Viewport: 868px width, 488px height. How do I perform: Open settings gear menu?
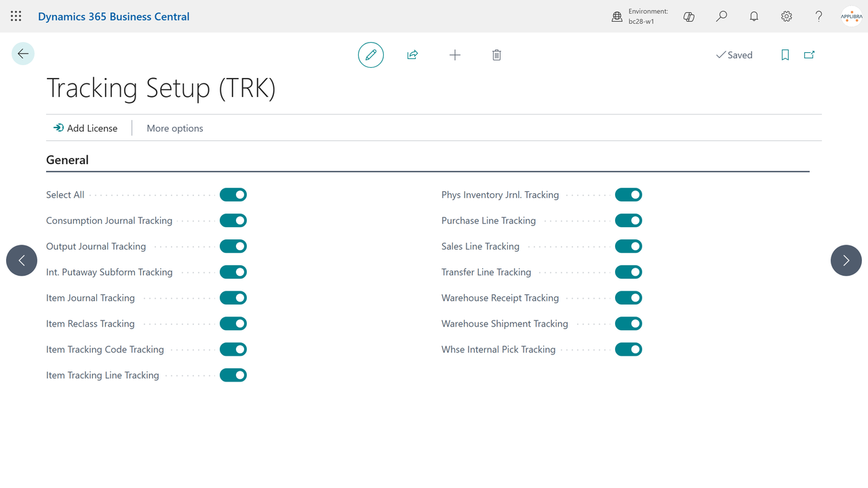pyautogui.click(x=787, y=16)
